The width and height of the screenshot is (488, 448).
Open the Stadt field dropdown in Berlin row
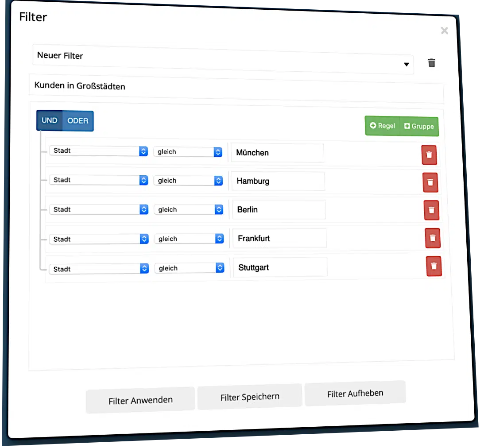click(x=99, y=209)
